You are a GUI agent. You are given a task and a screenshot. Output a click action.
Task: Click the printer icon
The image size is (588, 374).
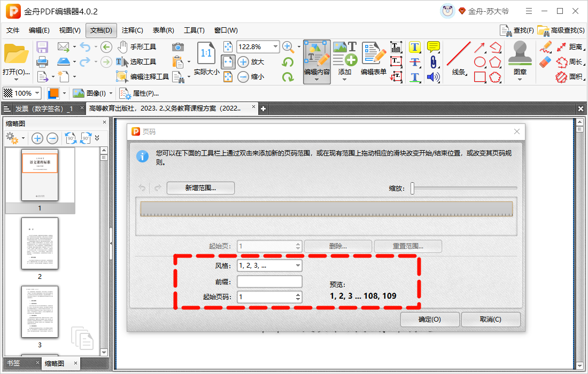point(42,61)
